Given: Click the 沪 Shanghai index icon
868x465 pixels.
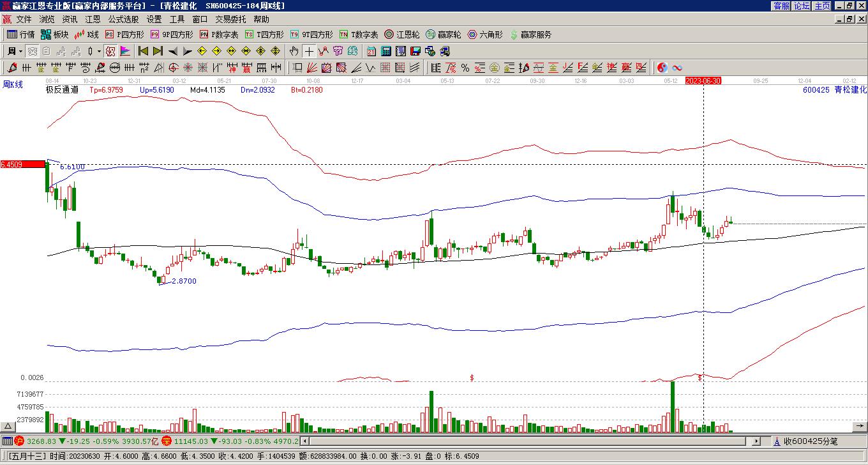Looking at the screenshot, I should click(19, 441).
